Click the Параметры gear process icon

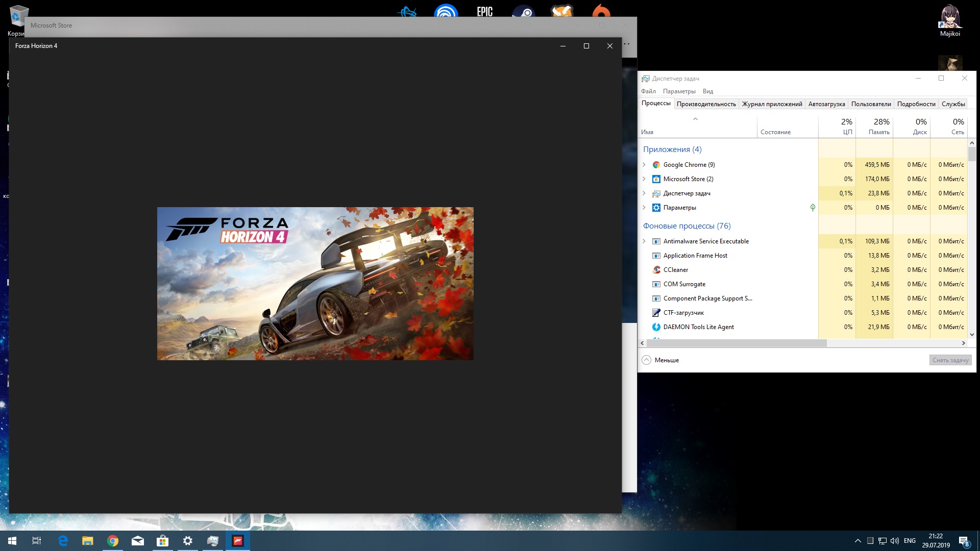coord(656,208)
